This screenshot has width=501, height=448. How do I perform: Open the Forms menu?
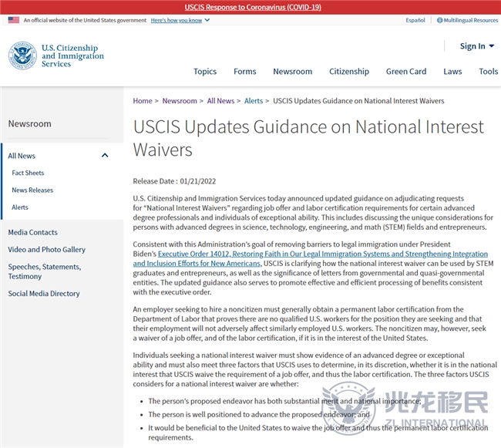[x=245, y=71]
